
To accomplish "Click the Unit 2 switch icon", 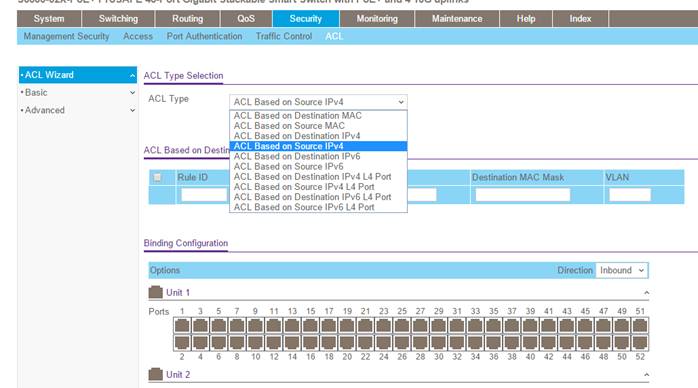I will click(155, 374).
